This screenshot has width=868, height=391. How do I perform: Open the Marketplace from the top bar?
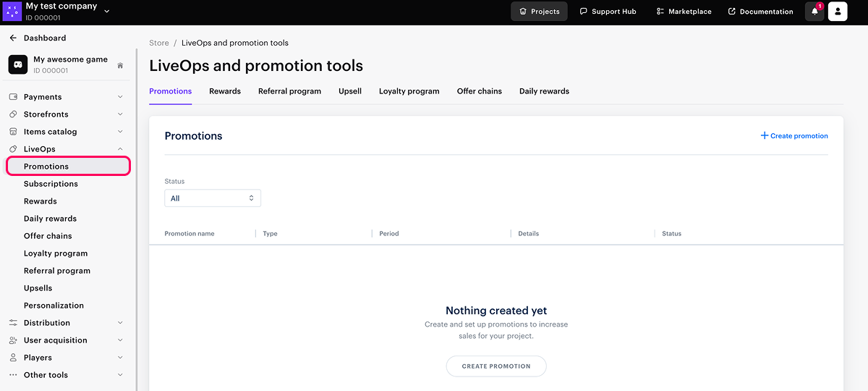684,12
